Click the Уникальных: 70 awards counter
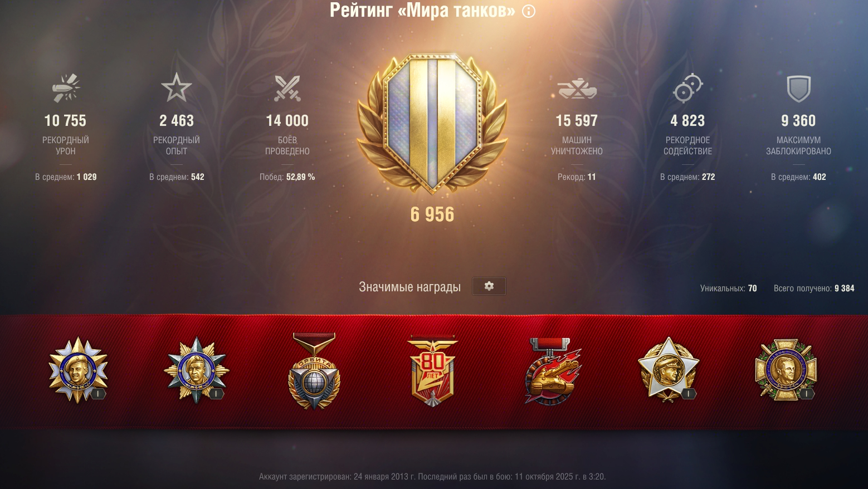Screen dimensions: 868x489 [729, 288]
